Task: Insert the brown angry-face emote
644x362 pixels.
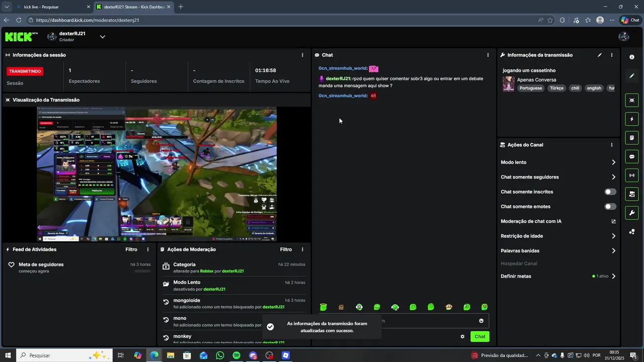Action: pos(341,307)
